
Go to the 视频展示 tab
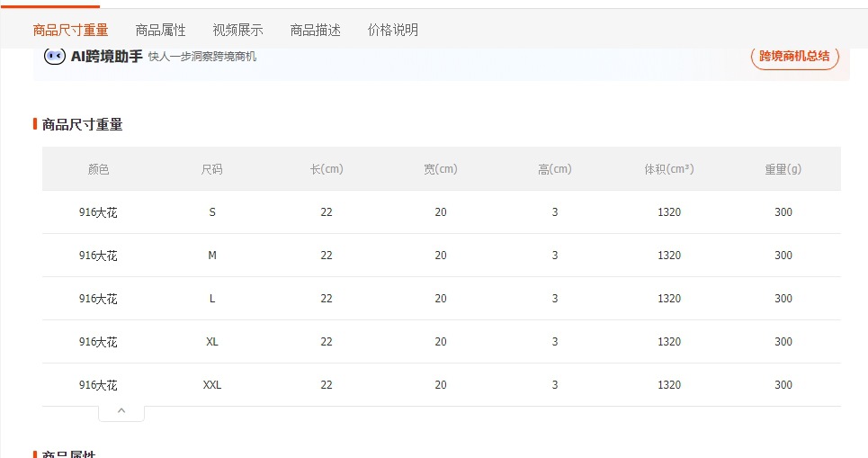[237, 30]
